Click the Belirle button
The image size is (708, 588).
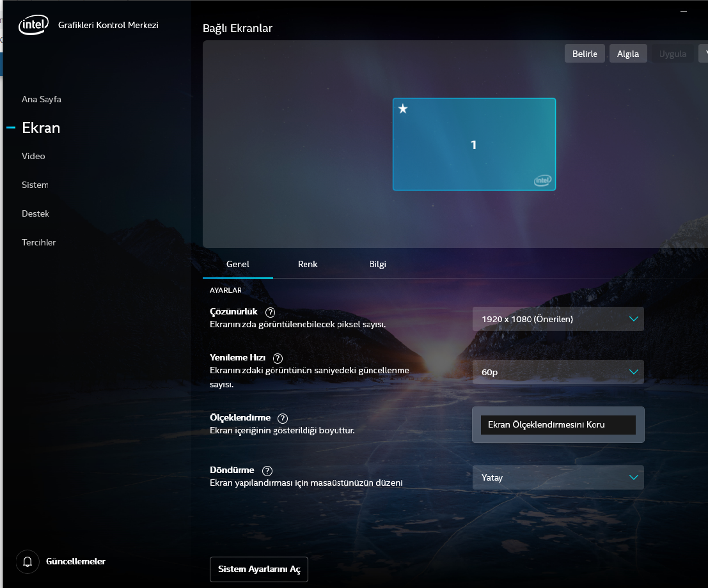tap(585, 54)
